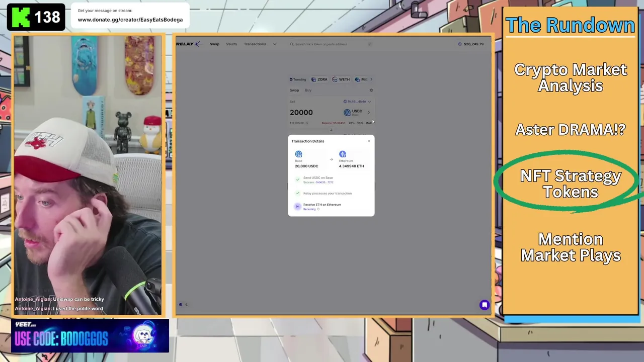Viewport: 644px width, 362px height.
Task: Open the wallet balance $26,249.79
Action: (x=473, y=44)
